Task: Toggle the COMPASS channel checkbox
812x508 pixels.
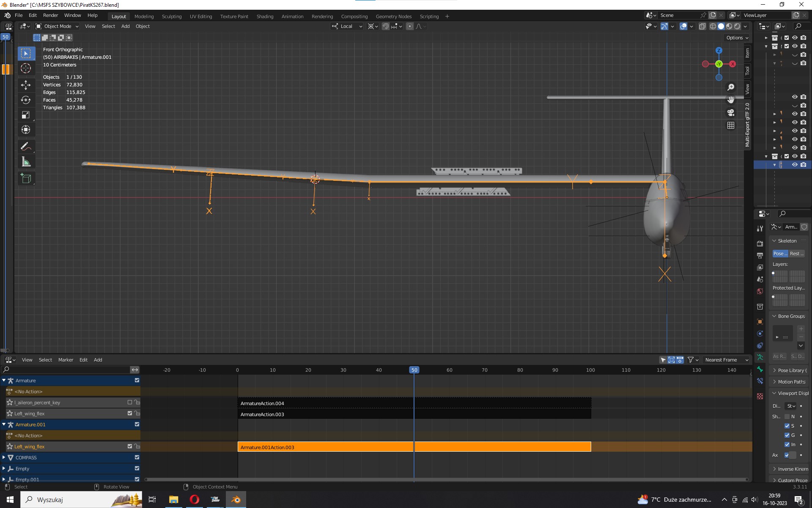Action: 137,457
